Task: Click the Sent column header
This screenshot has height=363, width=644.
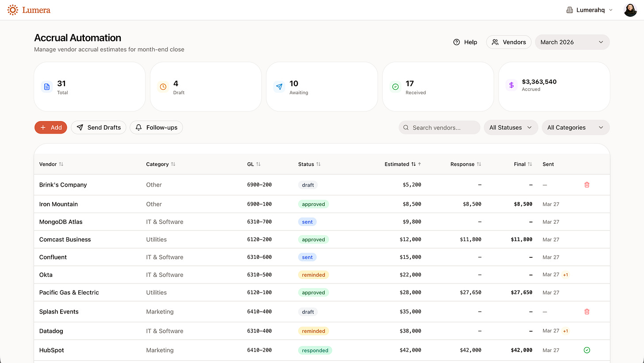Action: [548, 164]
